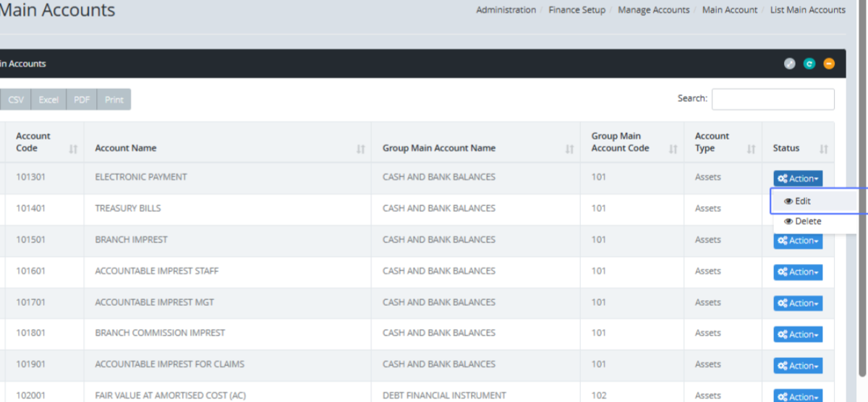Go to Finance Setup breadcrumb link

576,10
